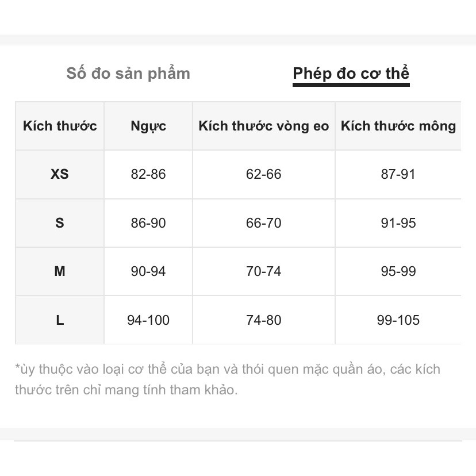Click the Ngực column header
This screenshot has width=476, height=476.
(148, 126)
